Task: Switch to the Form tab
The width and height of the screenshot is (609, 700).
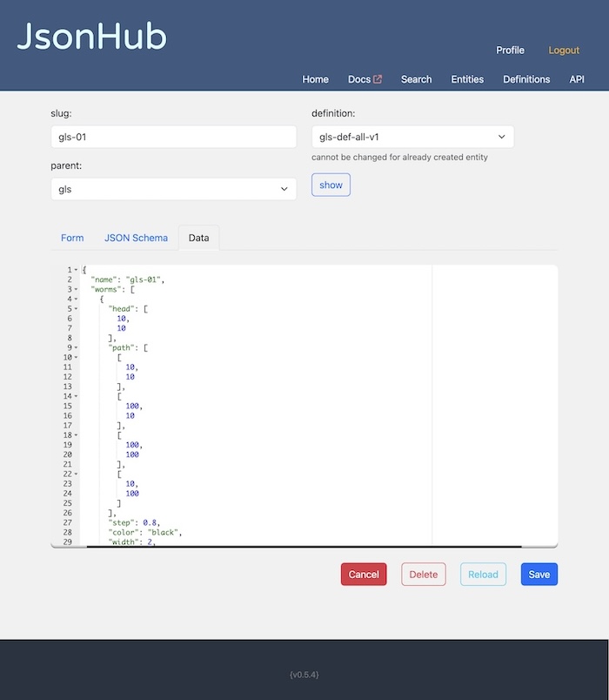Action: click(x=72, y=238)
